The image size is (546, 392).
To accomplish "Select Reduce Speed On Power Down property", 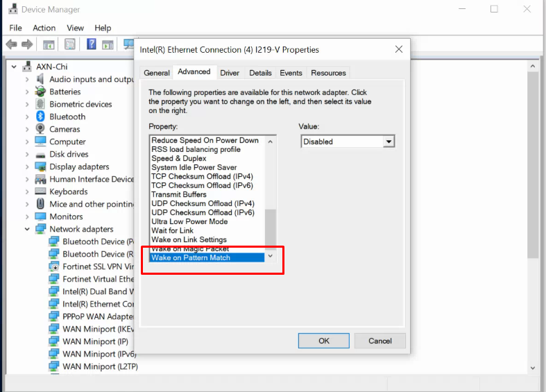I will (x=207, y=140).
